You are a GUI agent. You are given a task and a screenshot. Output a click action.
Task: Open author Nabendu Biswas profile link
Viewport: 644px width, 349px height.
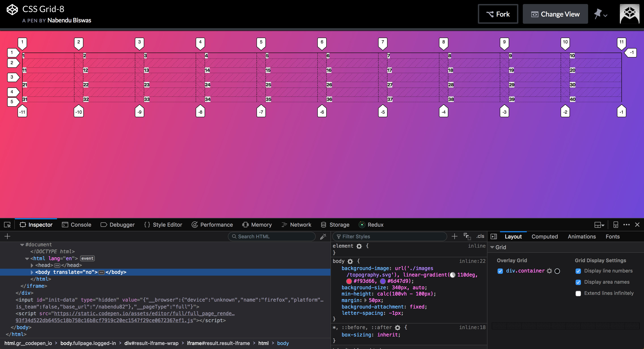69,20
